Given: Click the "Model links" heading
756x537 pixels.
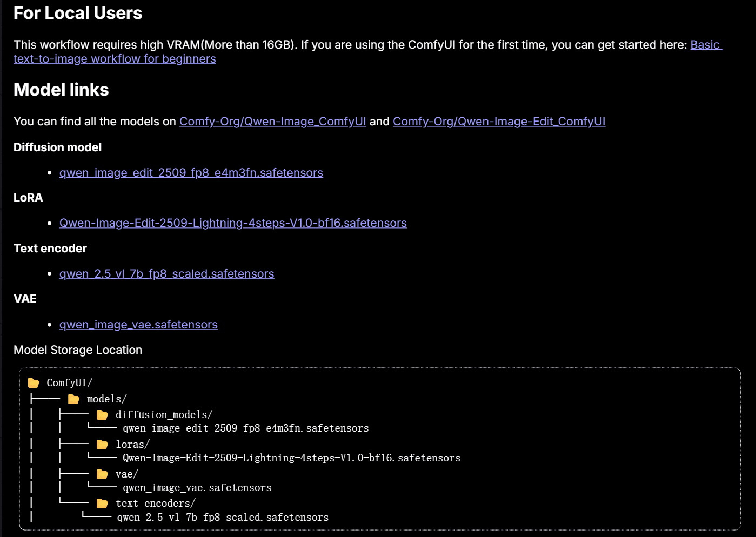Looking at the screenshot, I should (61, 90).
